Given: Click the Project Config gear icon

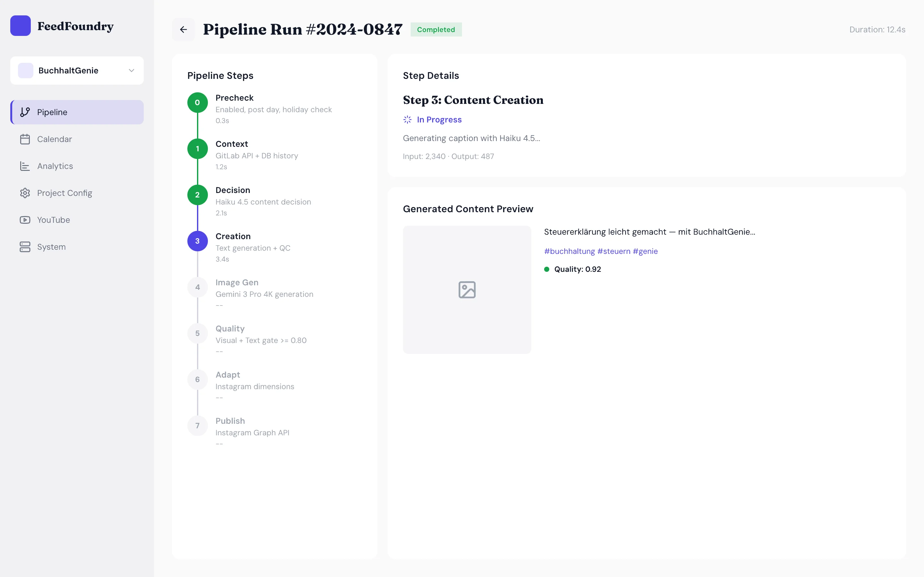Looking at the screenshot, I should click(25, 193).
